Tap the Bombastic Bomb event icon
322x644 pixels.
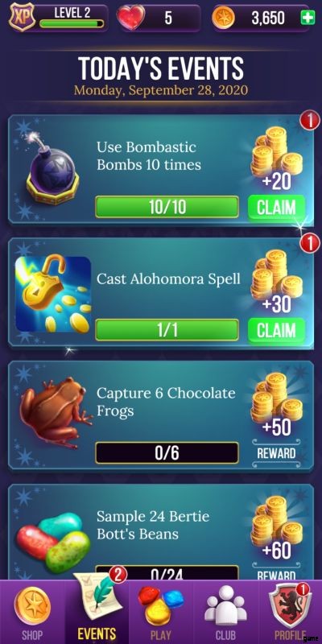pyautogui.click(x=52, y=169)
